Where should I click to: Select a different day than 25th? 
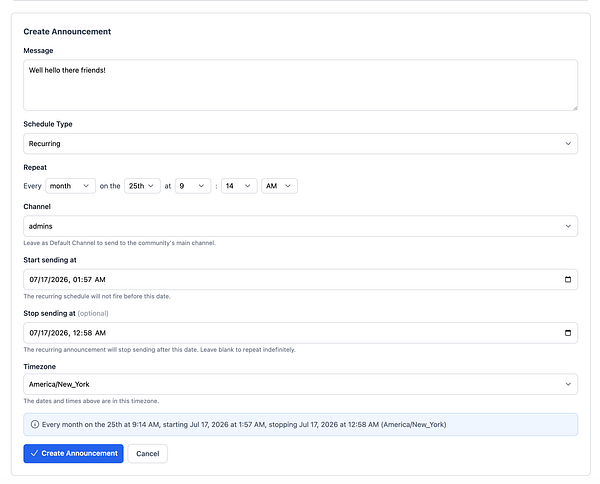point(142,186)
